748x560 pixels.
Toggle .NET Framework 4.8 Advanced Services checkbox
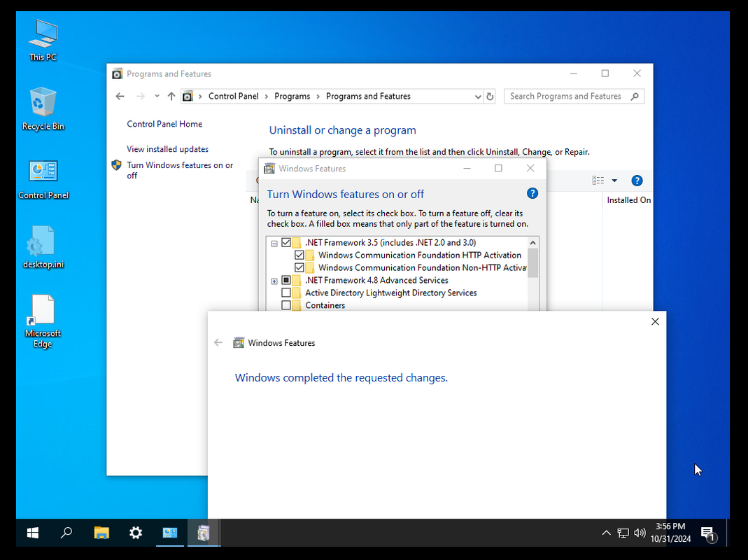285,280
